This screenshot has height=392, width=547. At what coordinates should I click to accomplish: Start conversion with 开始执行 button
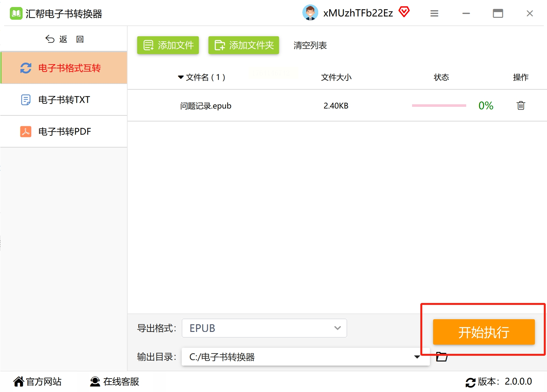coord(484,332)
